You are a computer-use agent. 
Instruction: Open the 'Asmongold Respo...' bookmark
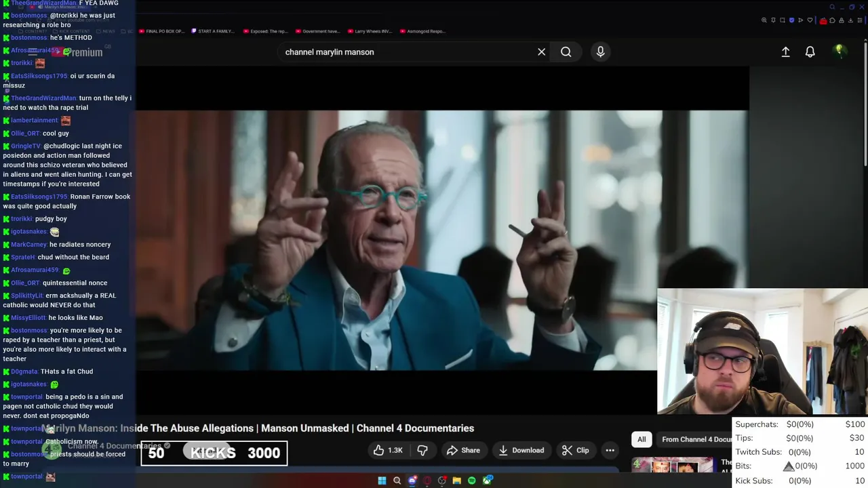coord(423,31)
